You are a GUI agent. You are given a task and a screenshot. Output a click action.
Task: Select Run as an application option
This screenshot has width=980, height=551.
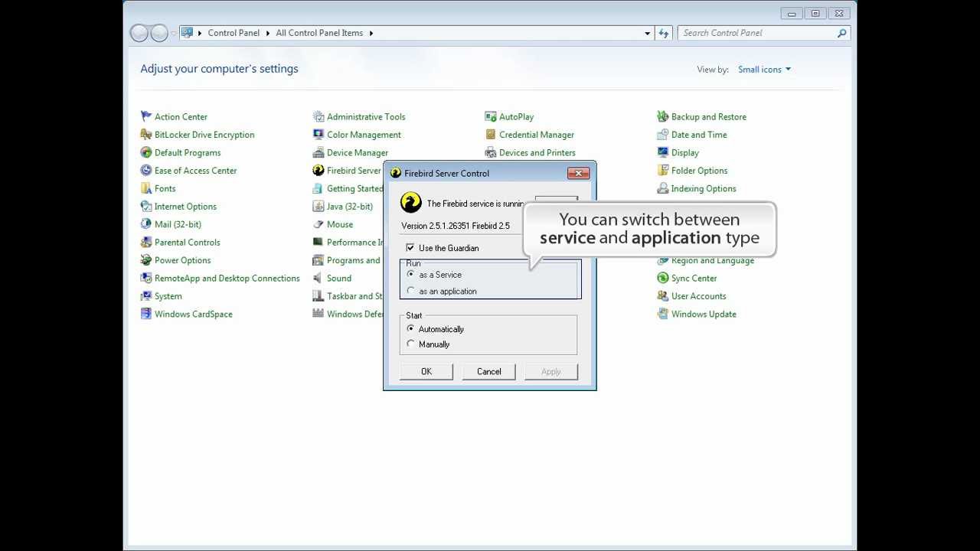tap(412, 291)
